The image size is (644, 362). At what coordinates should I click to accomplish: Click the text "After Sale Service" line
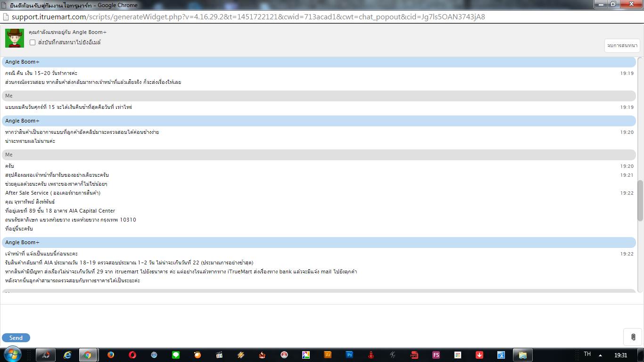tap(53, 193)
